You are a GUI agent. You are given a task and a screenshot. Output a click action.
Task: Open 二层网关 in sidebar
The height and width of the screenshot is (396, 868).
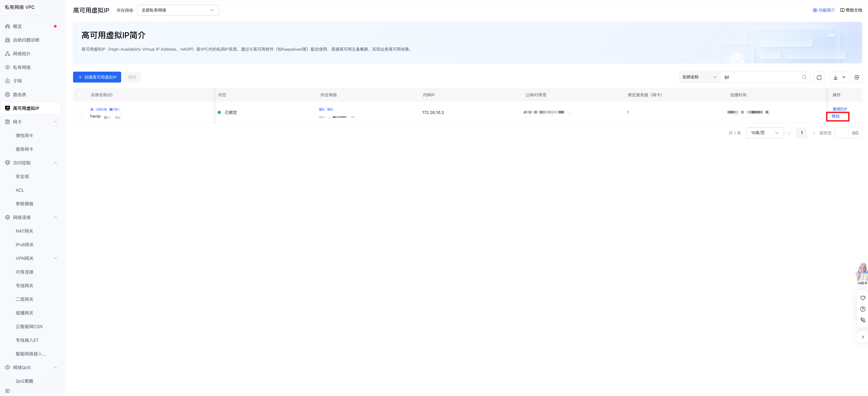pyautogui.click(x=24, y=299)
